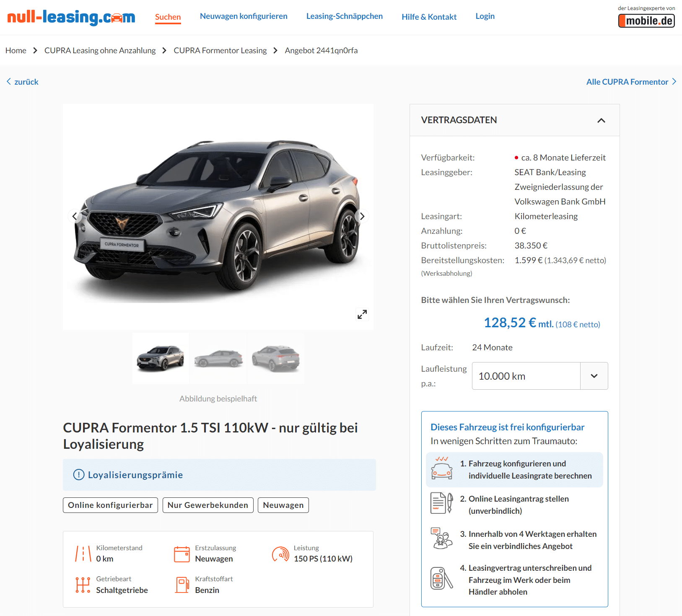Click the 24 Monate Laufzeit value
This screenshot has width=682, height=616.
coord(492,347)
